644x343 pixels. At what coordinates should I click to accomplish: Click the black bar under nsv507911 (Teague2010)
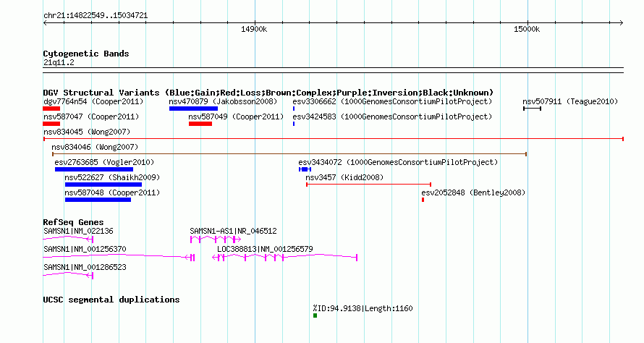pos(533,109)
